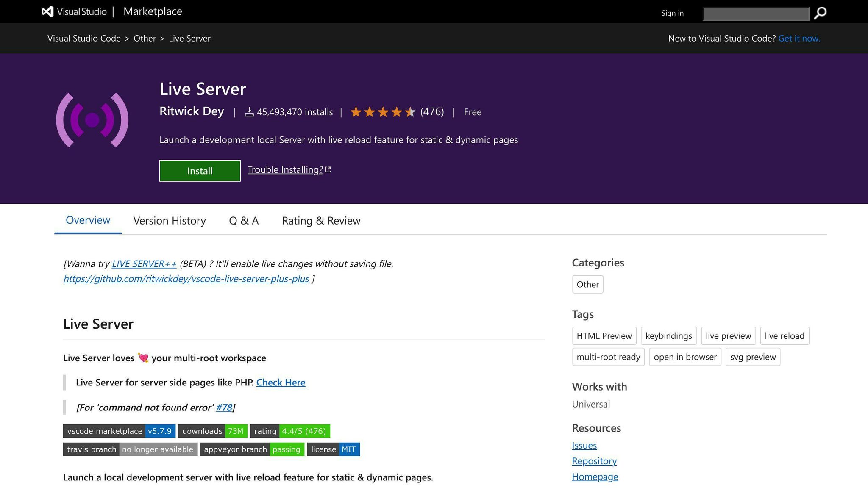Click inside the search input field
The height and width of the screenshot is (488, 868).
[756, 14]
